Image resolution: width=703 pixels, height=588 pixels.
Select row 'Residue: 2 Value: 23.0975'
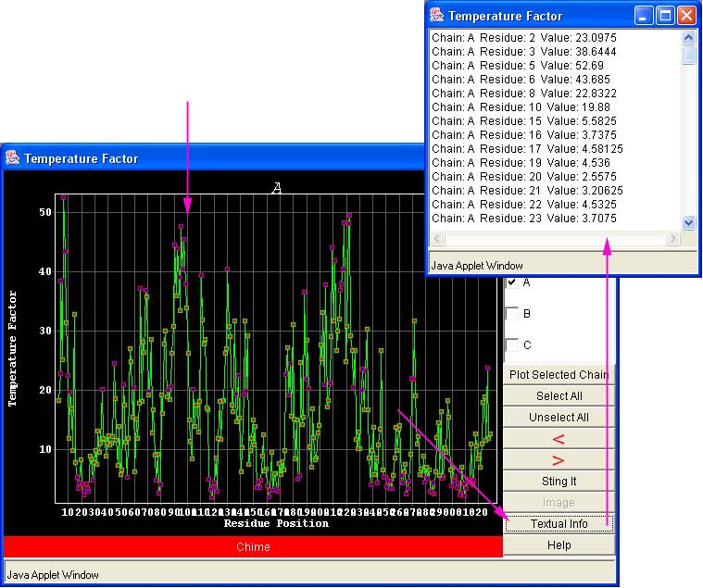click(x=524, y=38)
